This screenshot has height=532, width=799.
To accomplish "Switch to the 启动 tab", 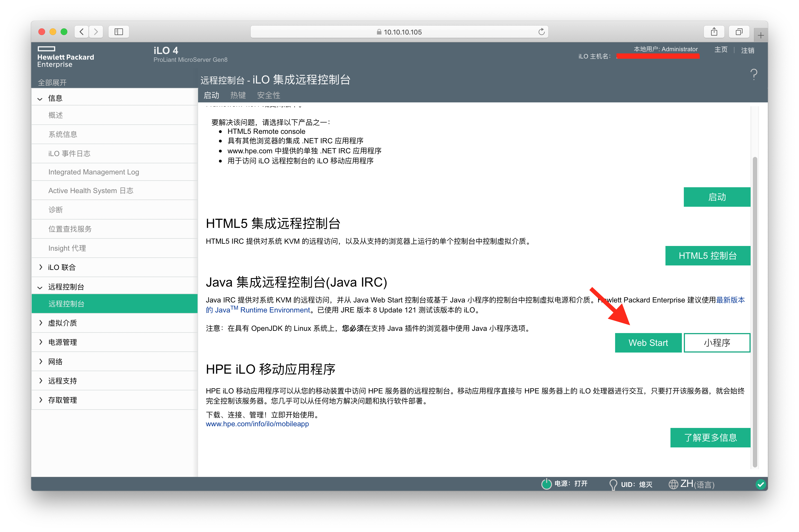I will pyautogui.click(x=211, y=95).
